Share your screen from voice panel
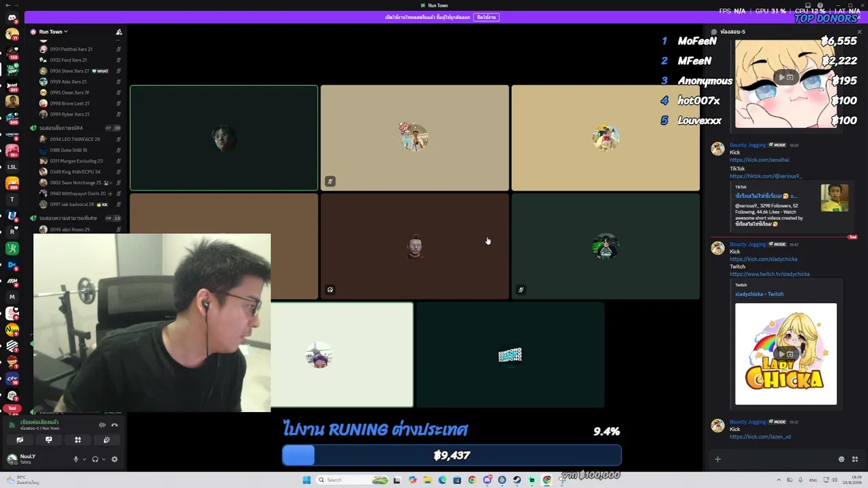This screenshot has width=868, height=488. click(x=49, y=440)
